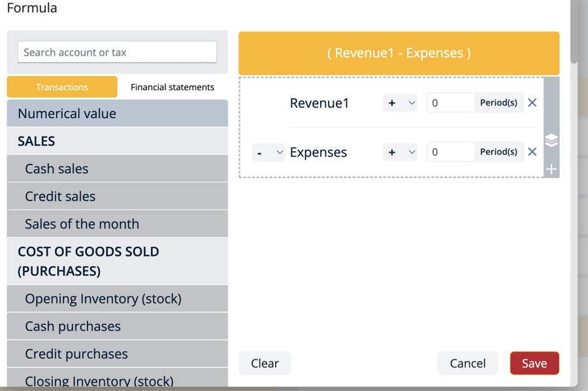This screenshot has height=391, width=588.
Task: Add a new formula row with plus icon
Action: [551, 169]
